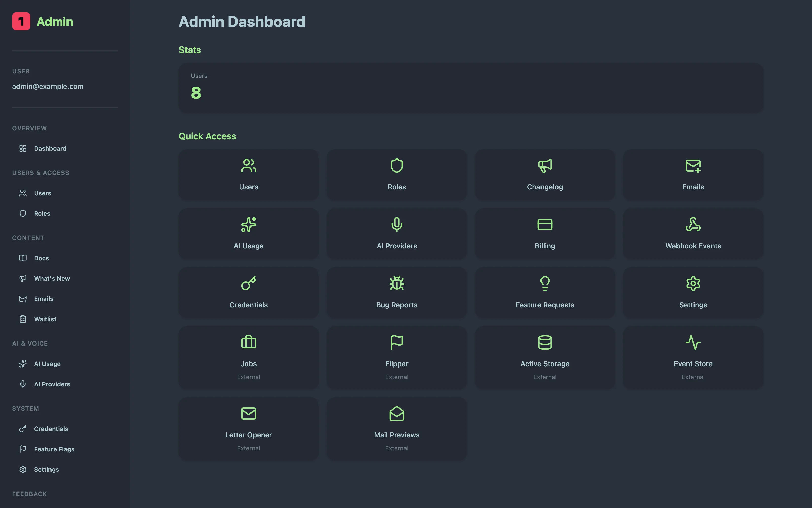Open the Flipper flag card icon
This screenshot has height=508, width=812.
tap(397, 342)
